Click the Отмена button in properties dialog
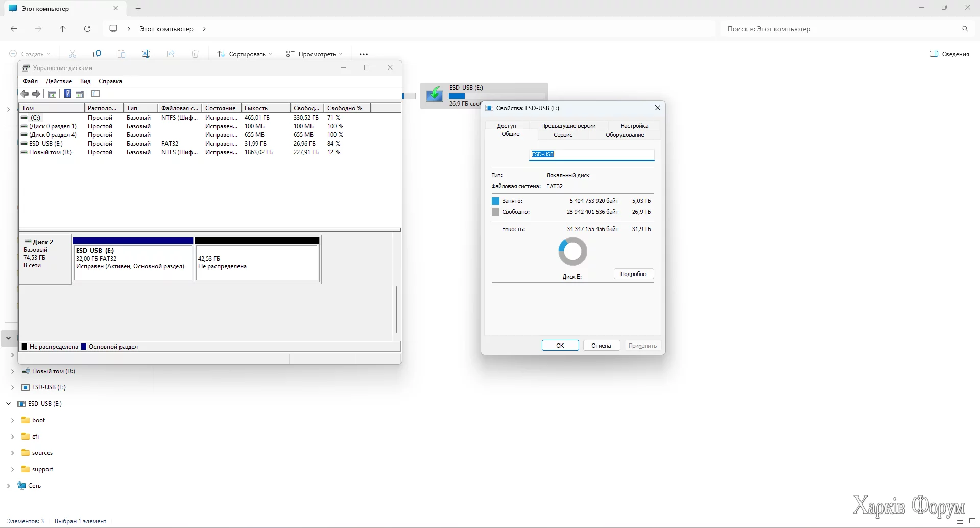Image resolution: width=980 pixels, height=528 pixels. tap(601, 346)
